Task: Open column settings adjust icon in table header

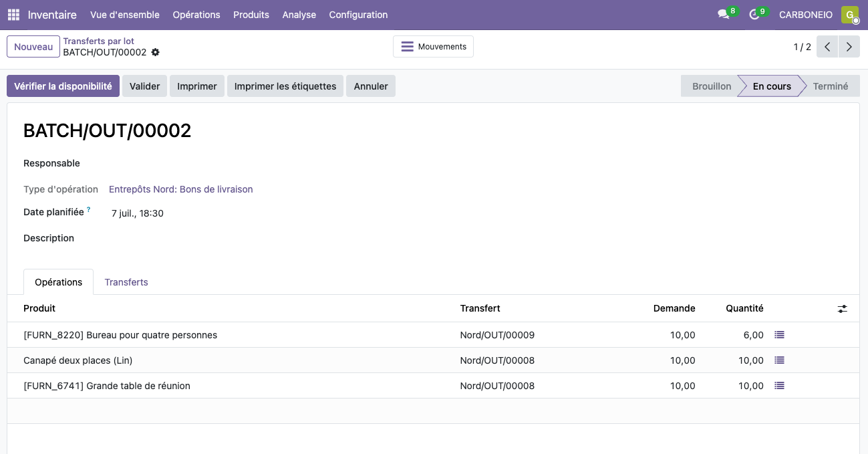Action: click(843, 309)
